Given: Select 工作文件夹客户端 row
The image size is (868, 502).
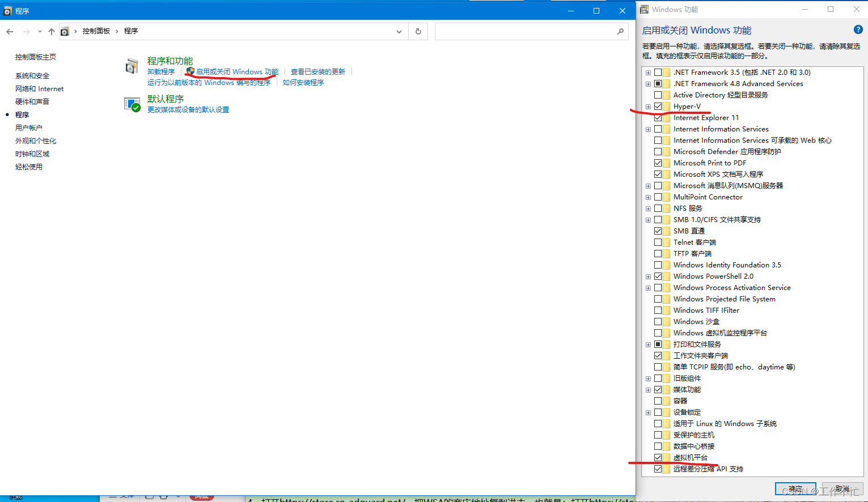Looking at the screenshot, I should (700, 356).
